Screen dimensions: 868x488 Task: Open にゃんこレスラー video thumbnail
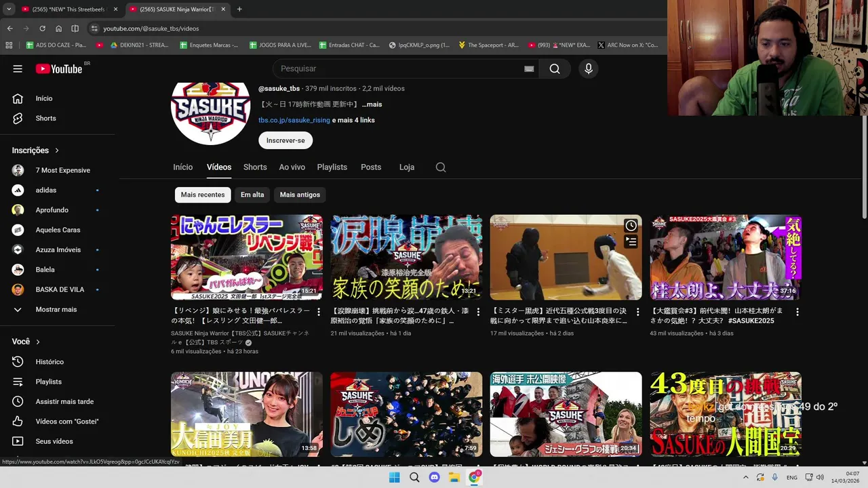coord(247,258)
